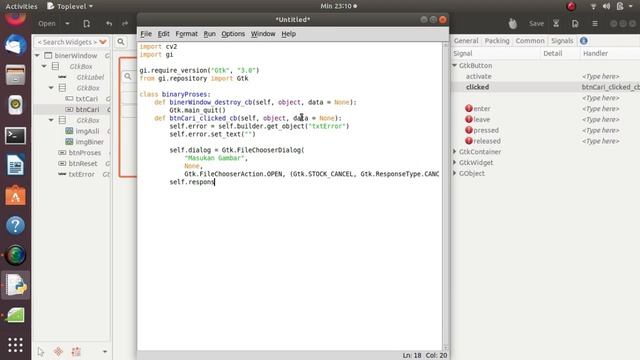Expand the GObject signal group
The width and height of the screenshot is (640, 360).
click(454, 173)
